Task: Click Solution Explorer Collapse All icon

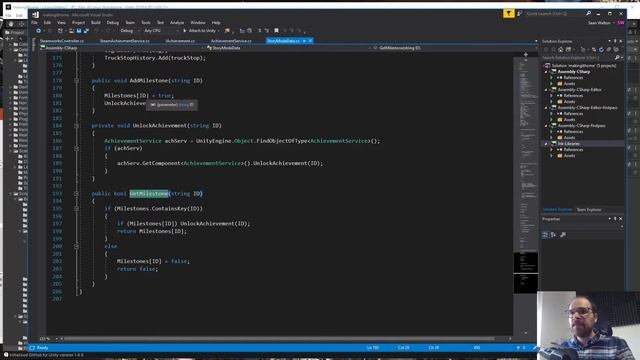Action: [609, 50]
